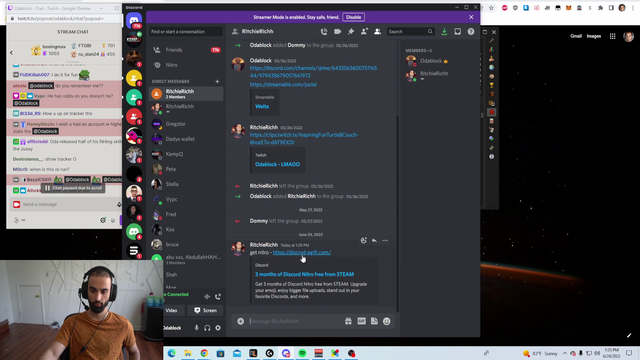This screenshot has height=360, width=640.
Task: Click the discord gift link after get nitro
Action: point(302,252)
